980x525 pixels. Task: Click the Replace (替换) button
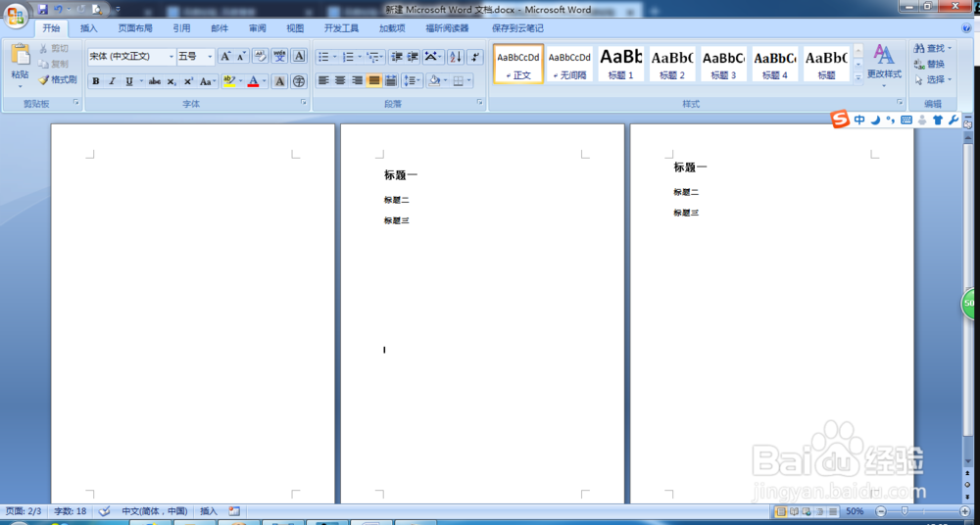tap(930, 64)
